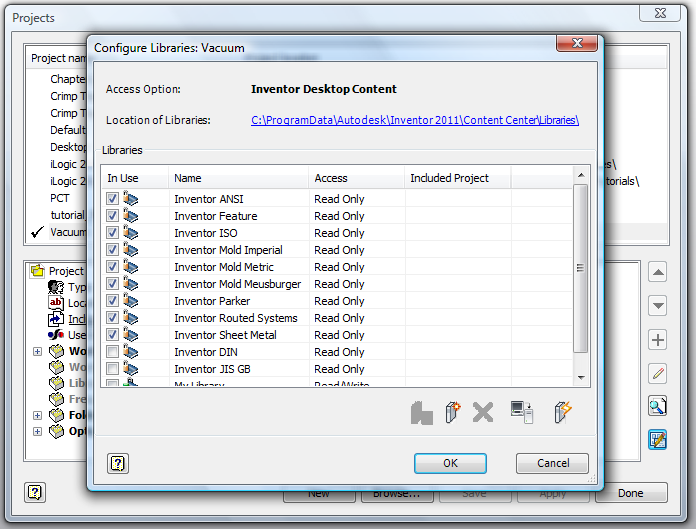Uncheck Inventor Parker library
Viewport: 696px width, 529px height.
pos(112,300)
